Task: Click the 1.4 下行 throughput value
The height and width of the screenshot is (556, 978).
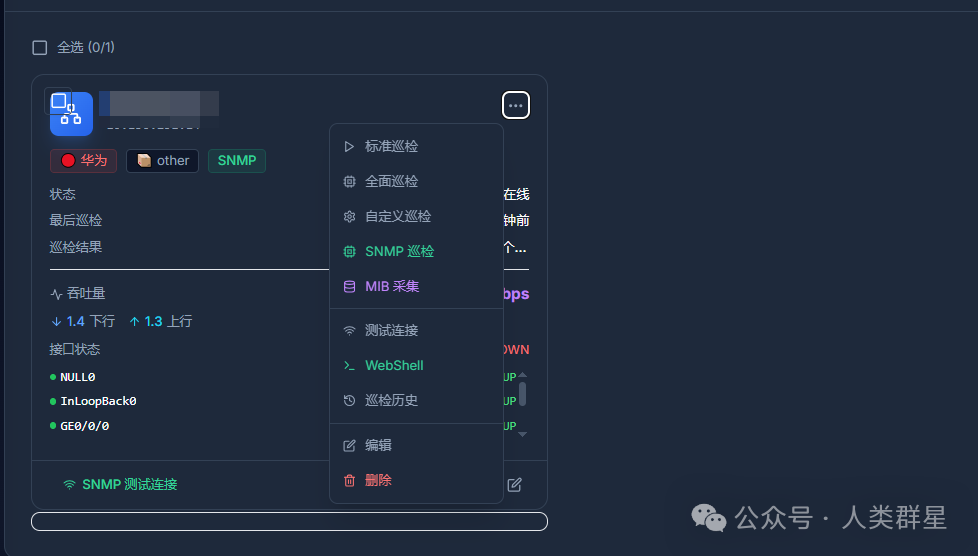Action: pyautogui.click(x=83, y=321)
